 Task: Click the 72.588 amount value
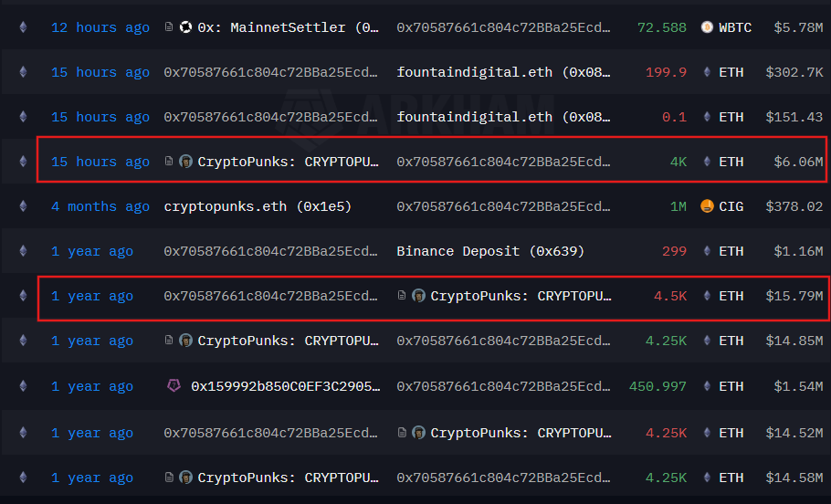pos(662,27)
